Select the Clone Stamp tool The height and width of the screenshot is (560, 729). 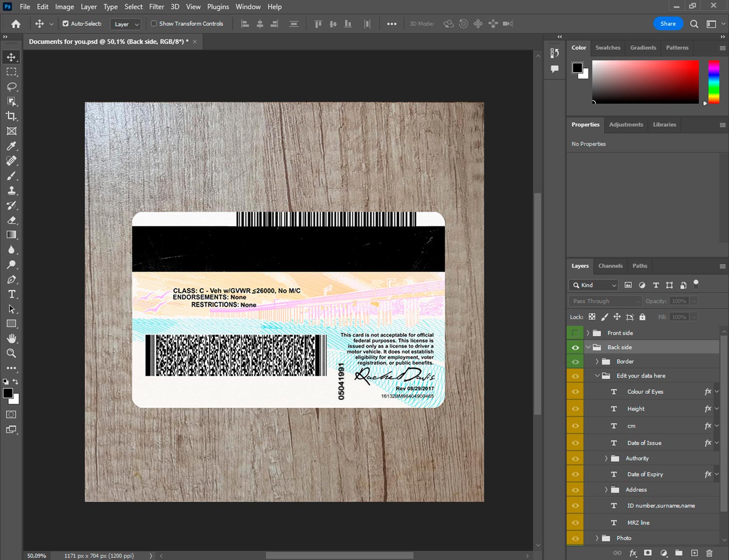click(x=12, y=191)
